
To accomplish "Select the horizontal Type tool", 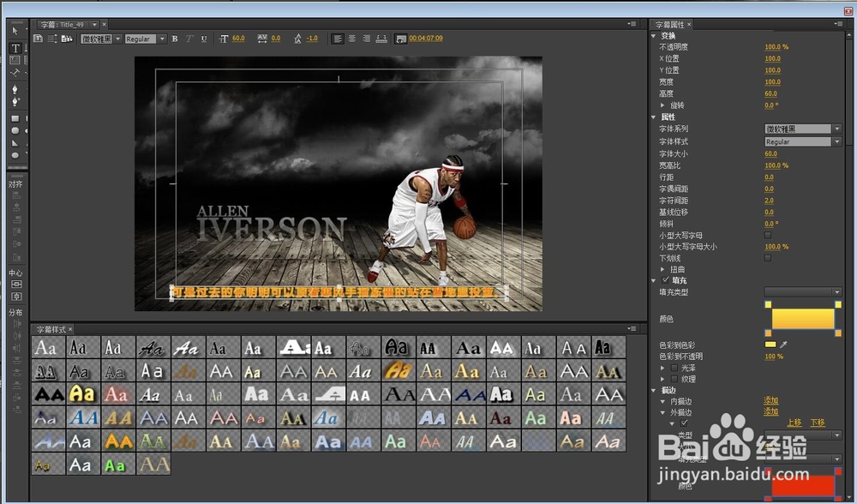I will click(x=15, y=48).
